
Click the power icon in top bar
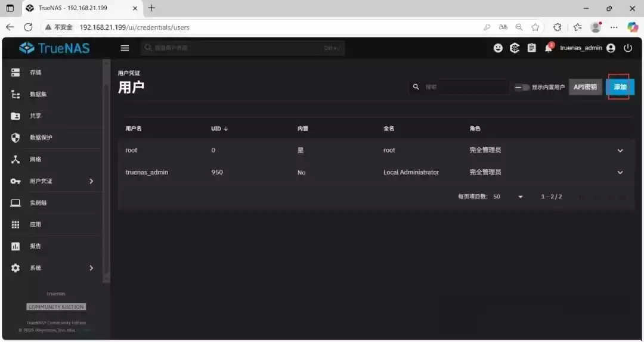pyautogui.click(x=627, y=48)
